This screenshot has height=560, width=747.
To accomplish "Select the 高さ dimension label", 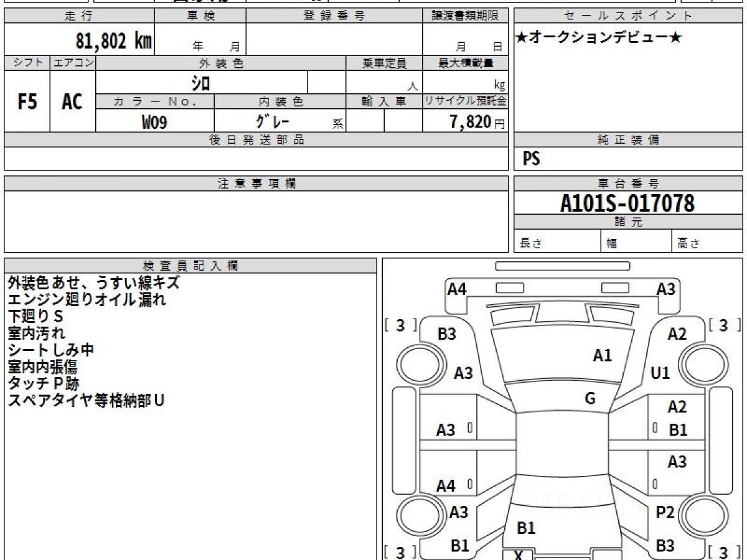I will 688,244.
